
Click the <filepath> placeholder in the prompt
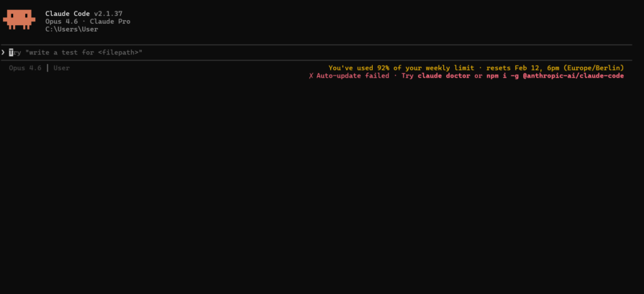[120, 52]
